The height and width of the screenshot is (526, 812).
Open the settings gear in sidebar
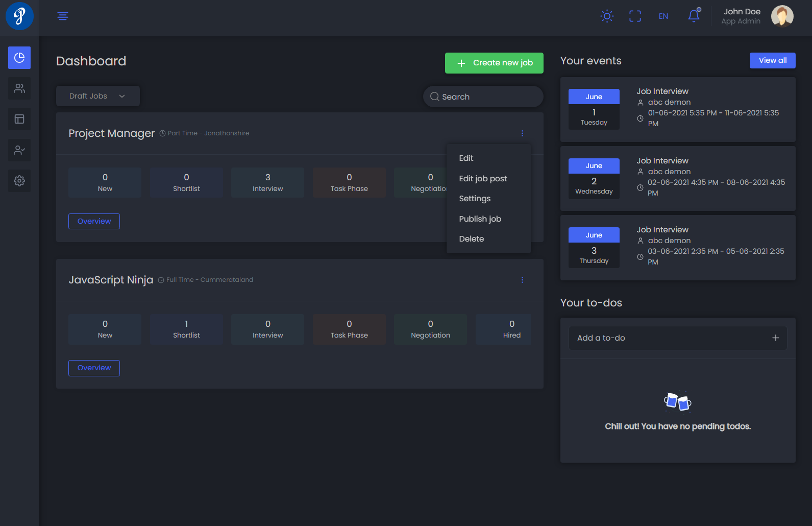click(19, 181)
